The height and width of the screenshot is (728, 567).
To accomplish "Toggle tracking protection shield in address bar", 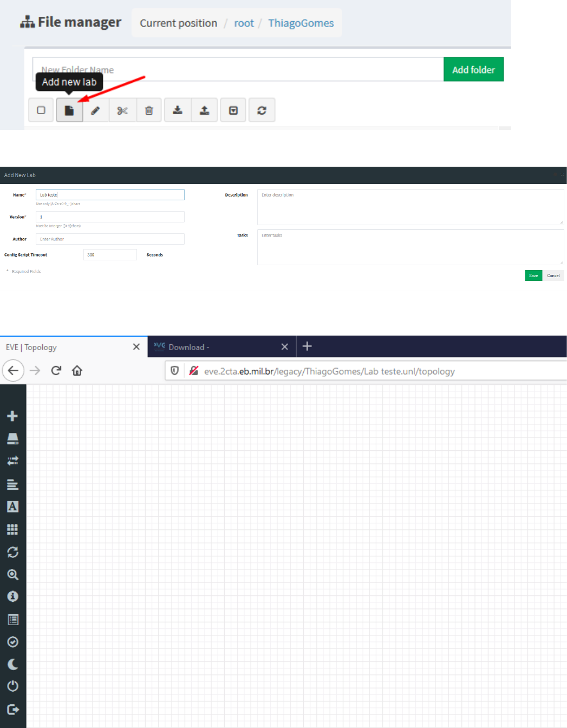I will (x=174, y=371).
